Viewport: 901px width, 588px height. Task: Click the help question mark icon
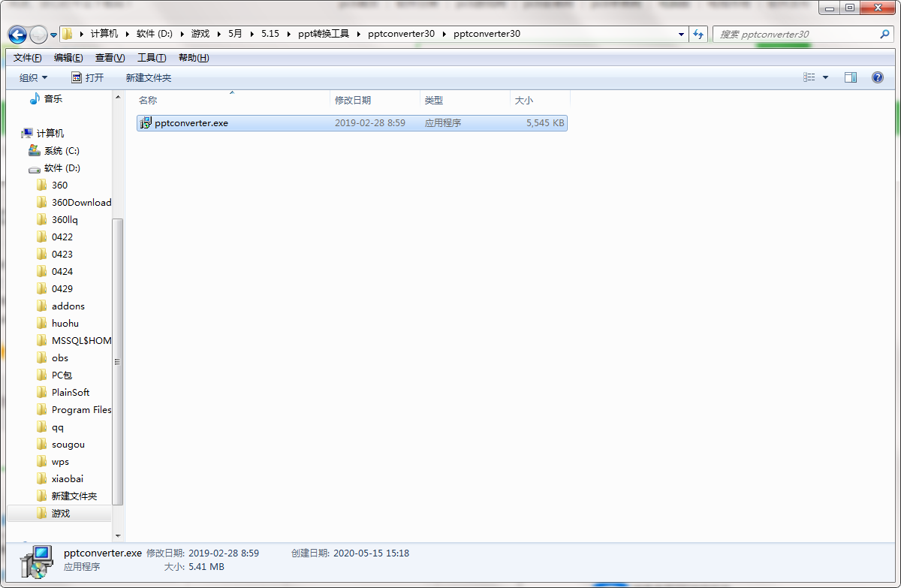(x=877, y=77)
